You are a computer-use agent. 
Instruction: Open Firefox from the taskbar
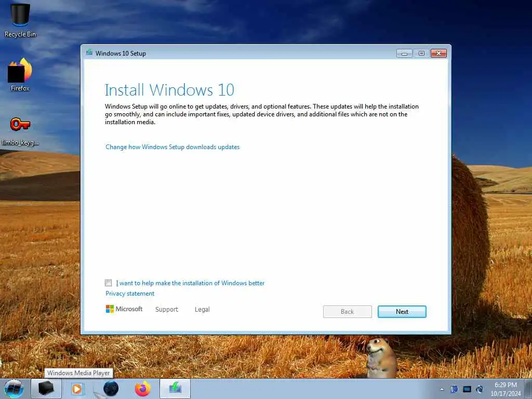(143, 389)
